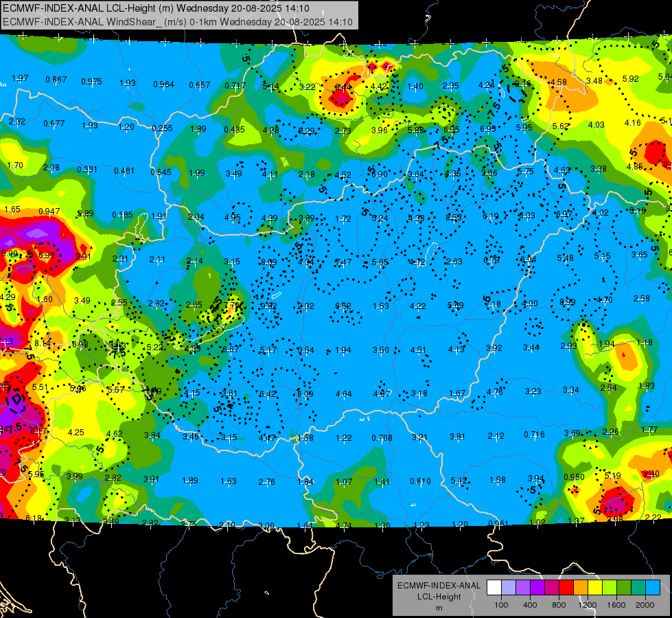This screenshot has width=672, height=618.
Task: Click the legend label ECMWF-INDEX-ANAL
Action: (439, 586)
